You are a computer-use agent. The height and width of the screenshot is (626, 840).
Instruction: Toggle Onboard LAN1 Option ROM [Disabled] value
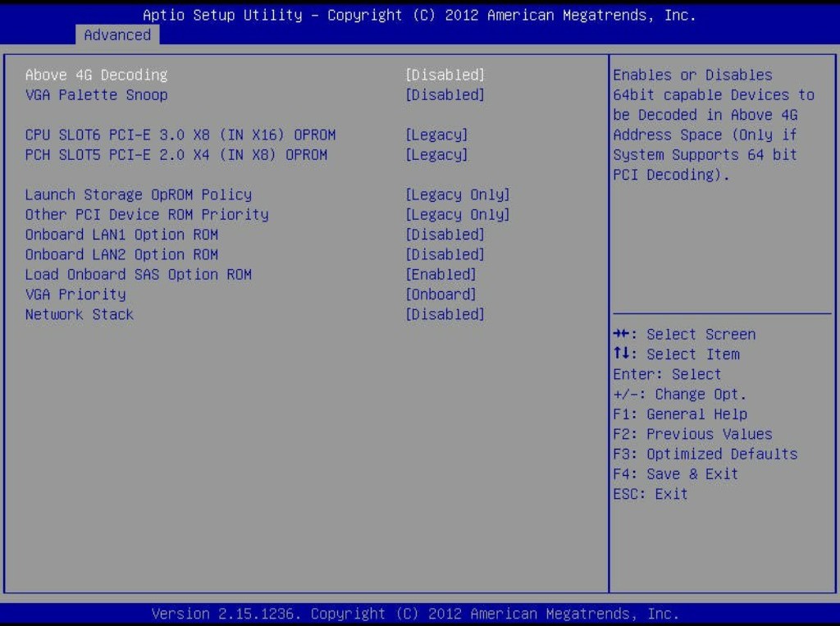pos(445,235)
